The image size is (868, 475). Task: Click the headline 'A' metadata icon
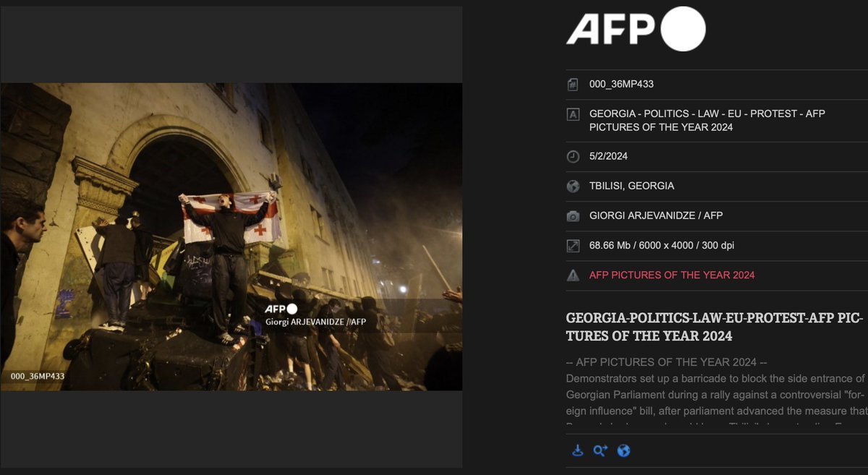[x=571, y=114]
